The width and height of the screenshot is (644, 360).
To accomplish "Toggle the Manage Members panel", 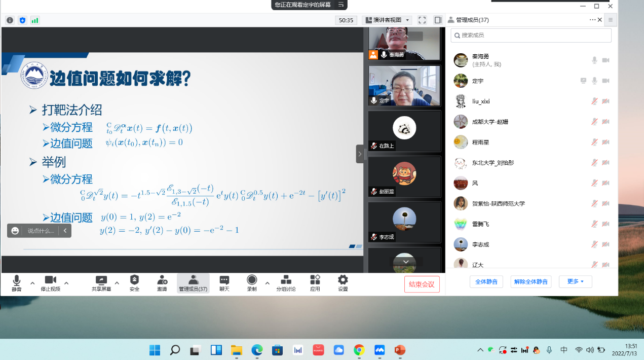I will [x=193, y=280].
